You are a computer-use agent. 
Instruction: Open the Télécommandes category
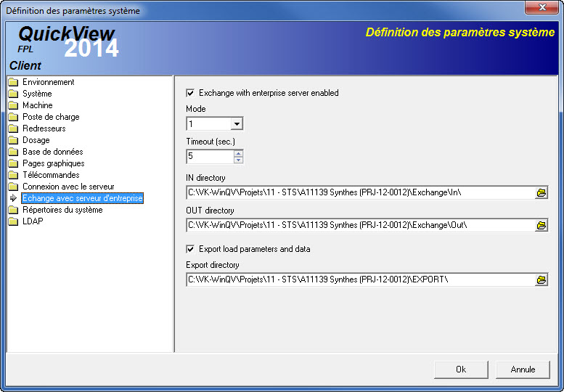coord(51,175)
